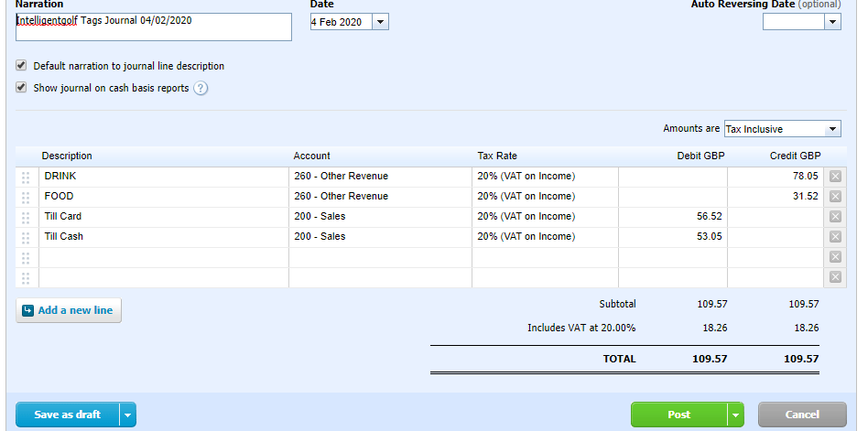Delete the Till Card line

point(835,217)
